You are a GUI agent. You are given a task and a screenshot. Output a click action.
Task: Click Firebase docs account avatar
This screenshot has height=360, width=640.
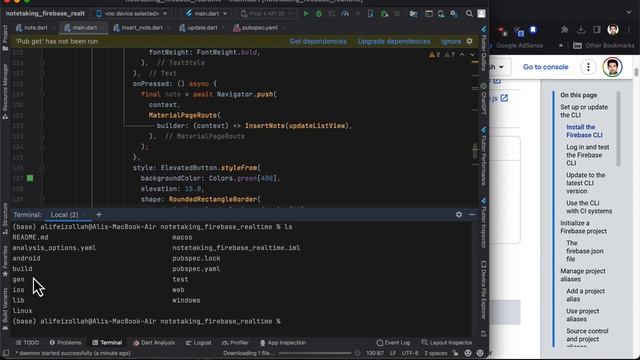click(612, 67)
